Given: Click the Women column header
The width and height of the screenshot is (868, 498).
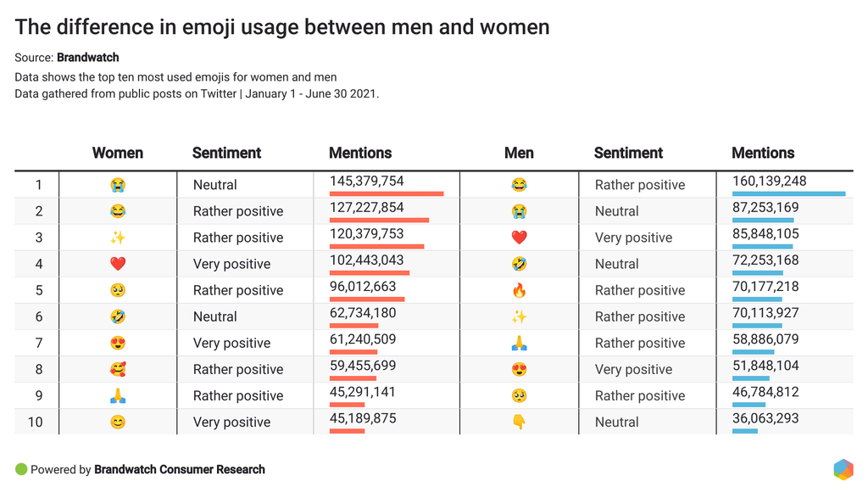Looking at the screenshot, I should (x=118, y=153).
